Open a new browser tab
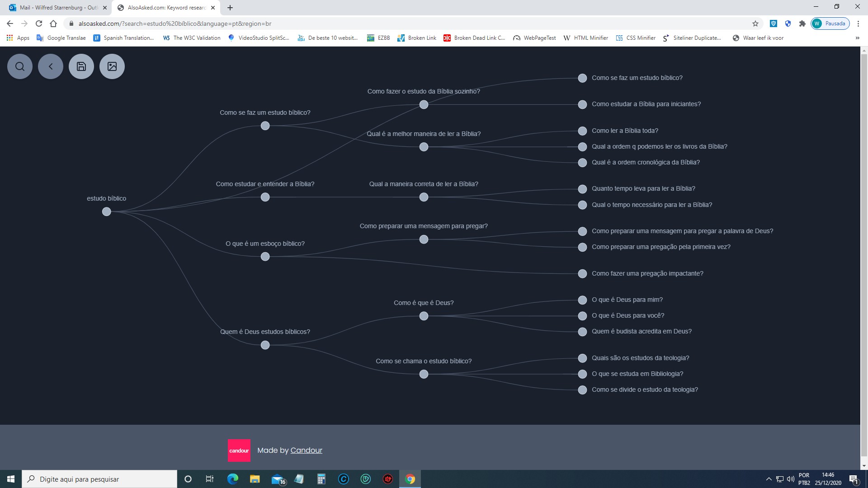The width and height of the screenshot is (868, 488). (x=230, y=8)
